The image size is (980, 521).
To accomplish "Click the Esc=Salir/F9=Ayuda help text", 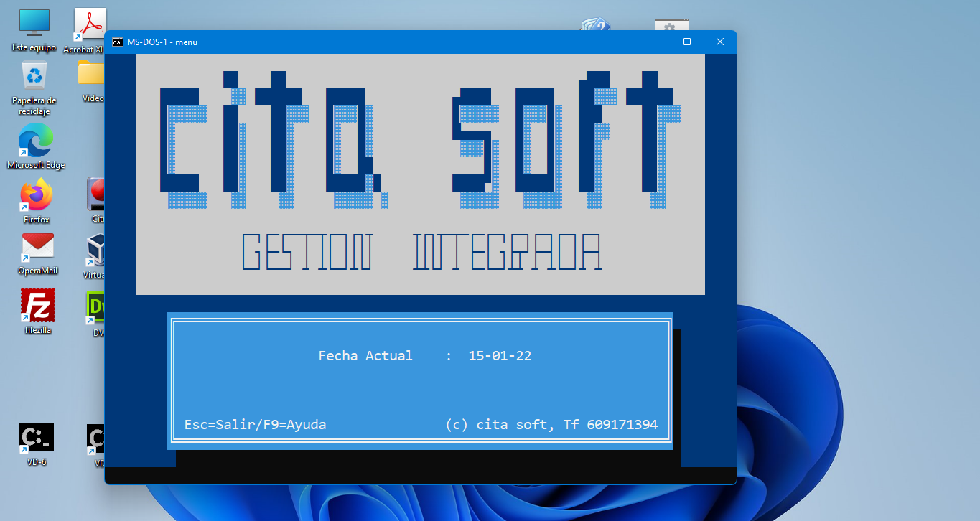I will pyautogui.click(x=256, y=424).
